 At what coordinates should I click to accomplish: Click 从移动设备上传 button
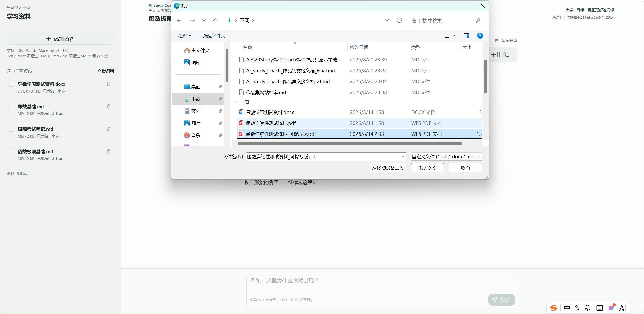click(388, 168)
